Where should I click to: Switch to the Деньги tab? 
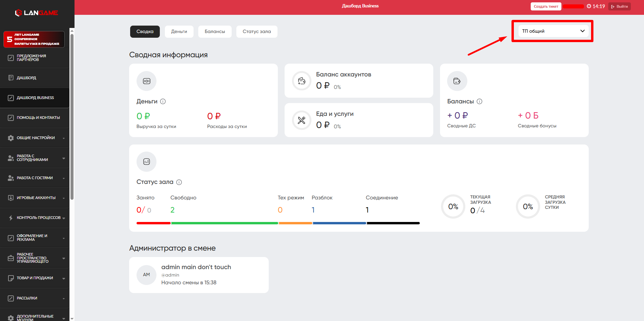(x=179, y=32)
